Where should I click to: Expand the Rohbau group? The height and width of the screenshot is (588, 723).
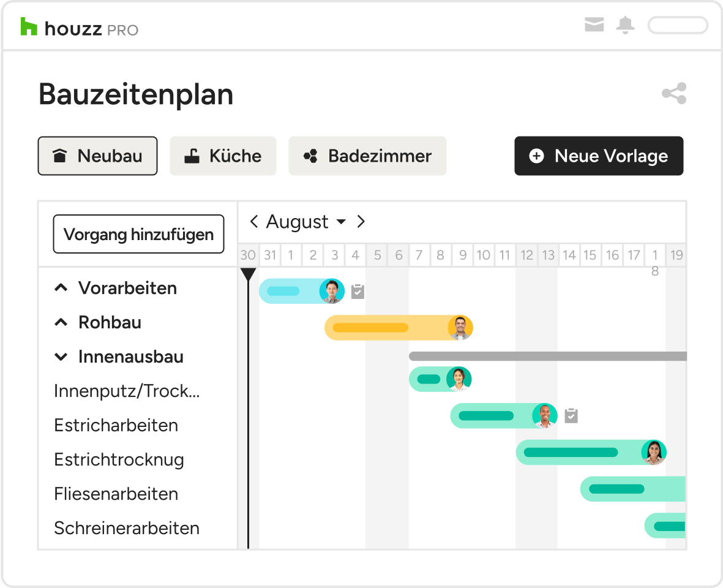pyautogui.click(x=61, y=322)
